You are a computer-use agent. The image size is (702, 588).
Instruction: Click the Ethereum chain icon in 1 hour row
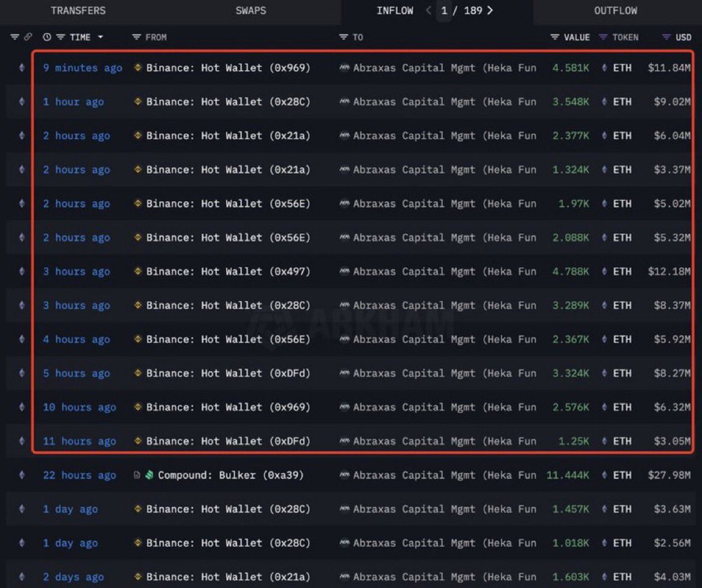click(x=21, y=102)
